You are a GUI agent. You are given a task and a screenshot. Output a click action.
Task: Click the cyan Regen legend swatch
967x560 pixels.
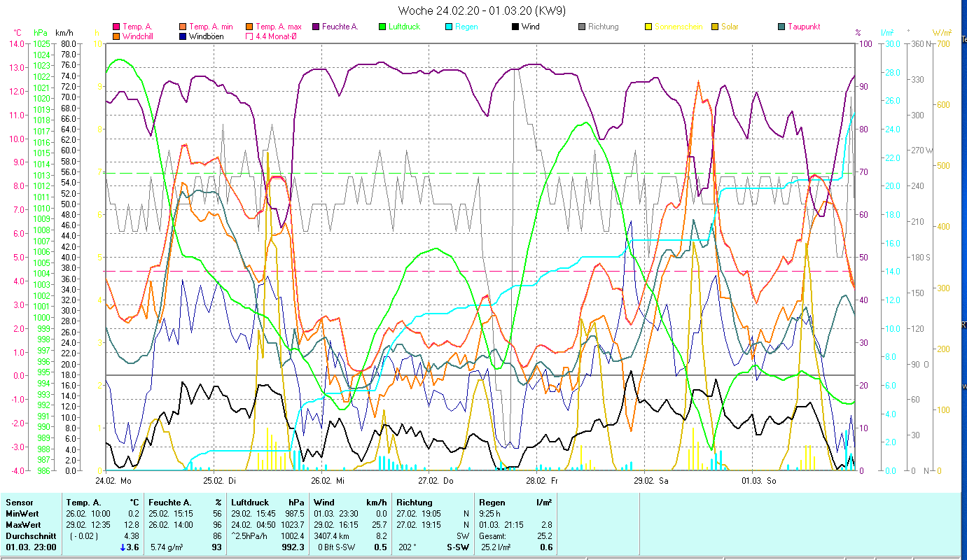pyautogui.click(x=449, y=27)
